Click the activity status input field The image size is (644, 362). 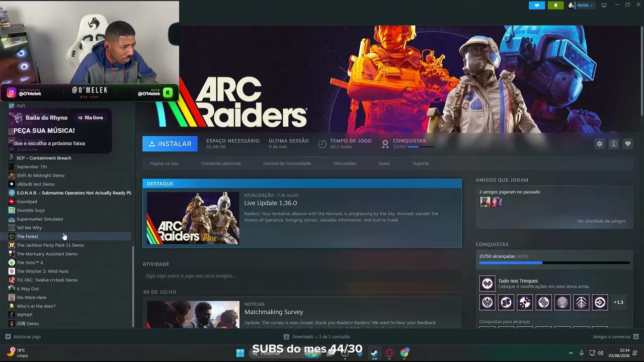pyautogui.click(x=302, y=276)
